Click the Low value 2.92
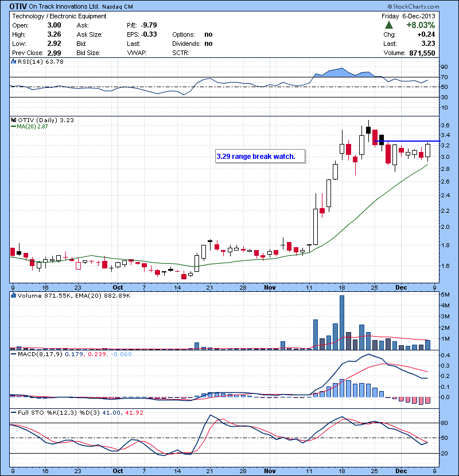The image size is (459, 476). 54,44
